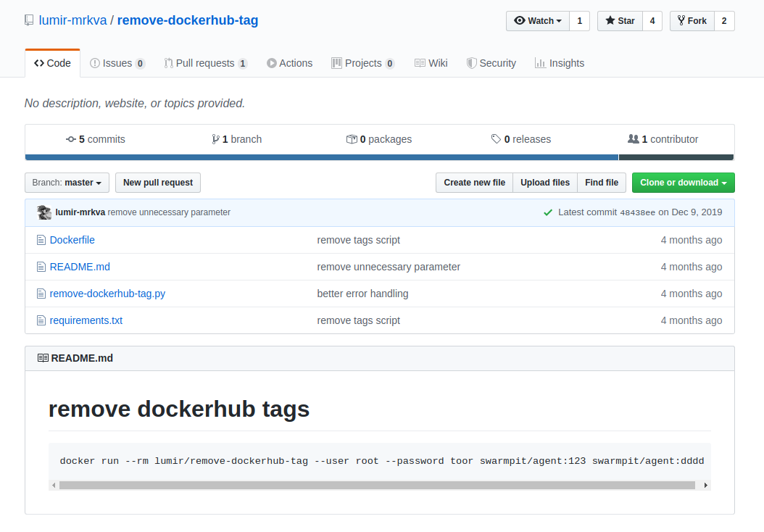Click the repository book icon beside lumir-mrkva
764x532 pixels.
pyautogui.click(x=29, y=20)
